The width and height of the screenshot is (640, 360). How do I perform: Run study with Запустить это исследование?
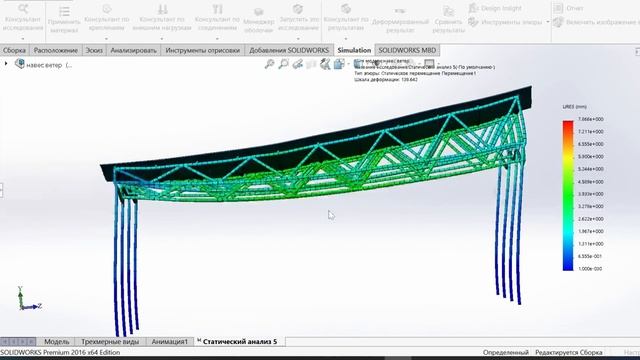coord(298,17)
